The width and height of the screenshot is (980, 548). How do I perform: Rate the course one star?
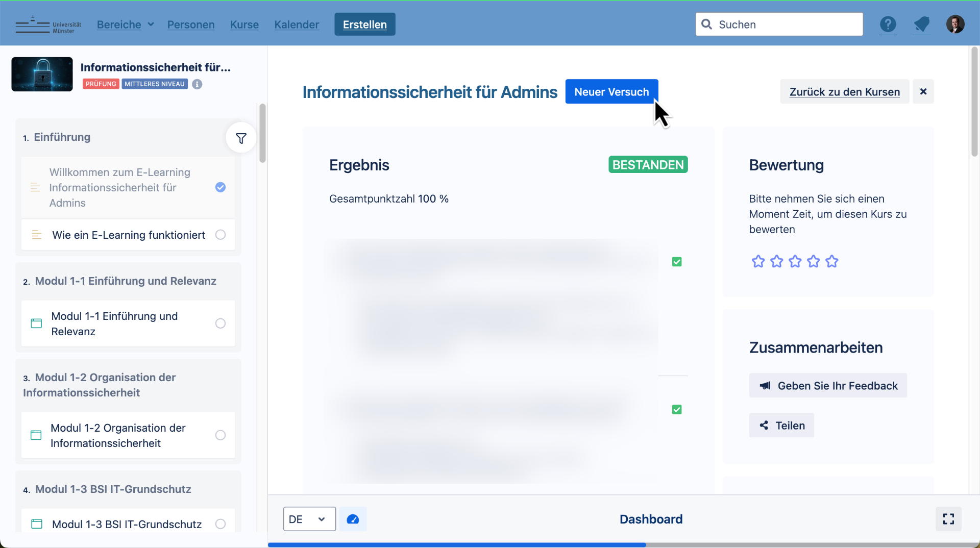(x=758, y=262)
